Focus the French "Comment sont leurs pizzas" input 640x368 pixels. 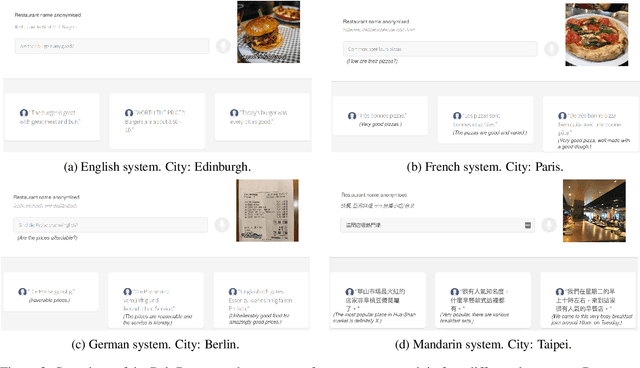coord(440,49)
